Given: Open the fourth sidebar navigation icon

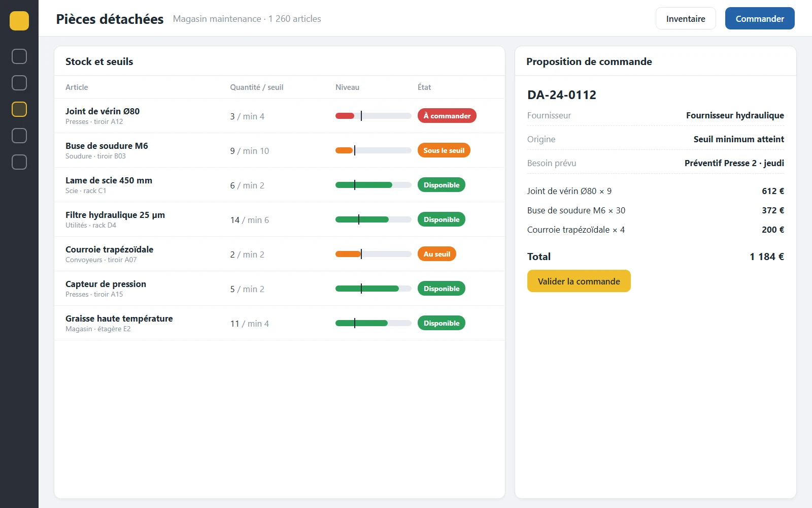Looking at the screenshot, I should [19, 136].
